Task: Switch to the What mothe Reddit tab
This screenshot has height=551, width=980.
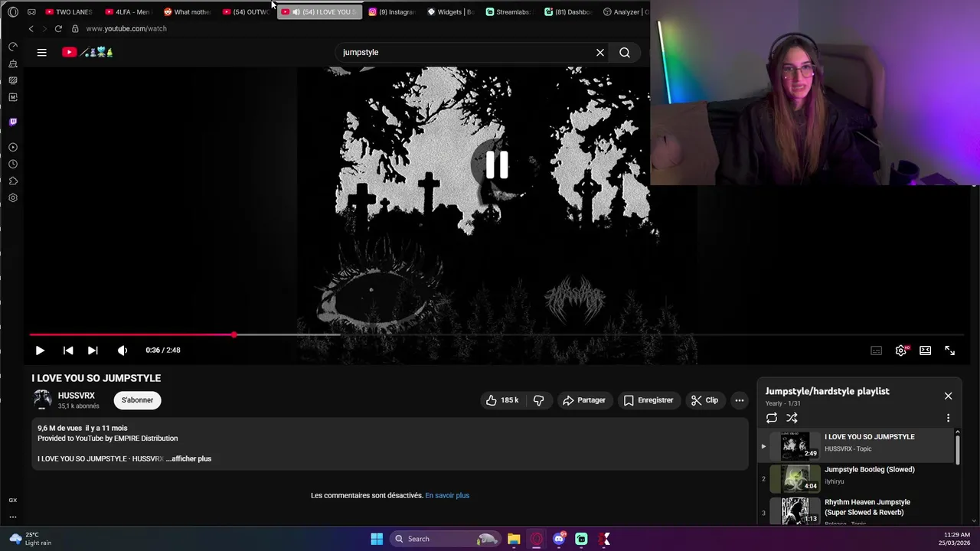Action: [x=187, y=11]
